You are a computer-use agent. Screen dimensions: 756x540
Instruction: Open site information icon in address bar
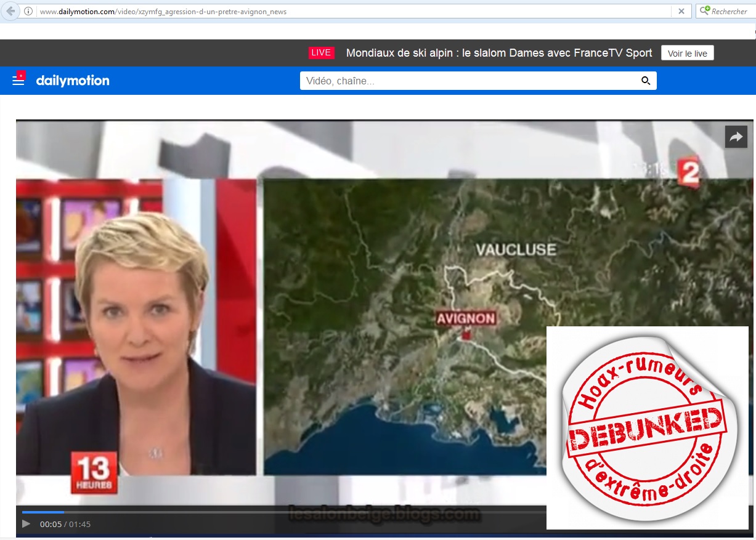coord(29,11)
